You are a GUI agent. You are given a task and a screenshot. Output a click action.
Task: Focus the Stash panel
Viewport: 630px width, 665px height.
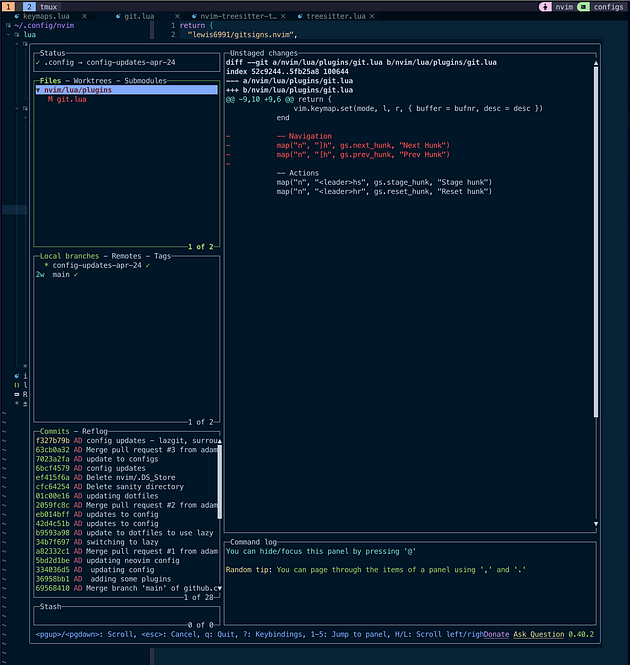126,616
